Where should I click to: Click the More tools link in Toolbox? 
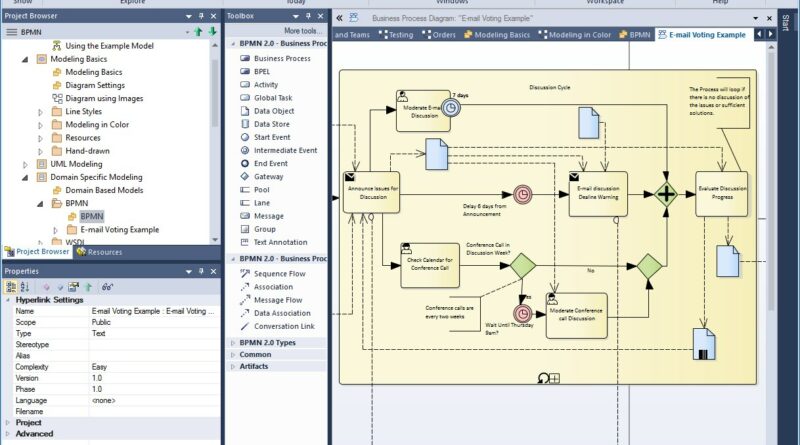click(x=303, y=31)
